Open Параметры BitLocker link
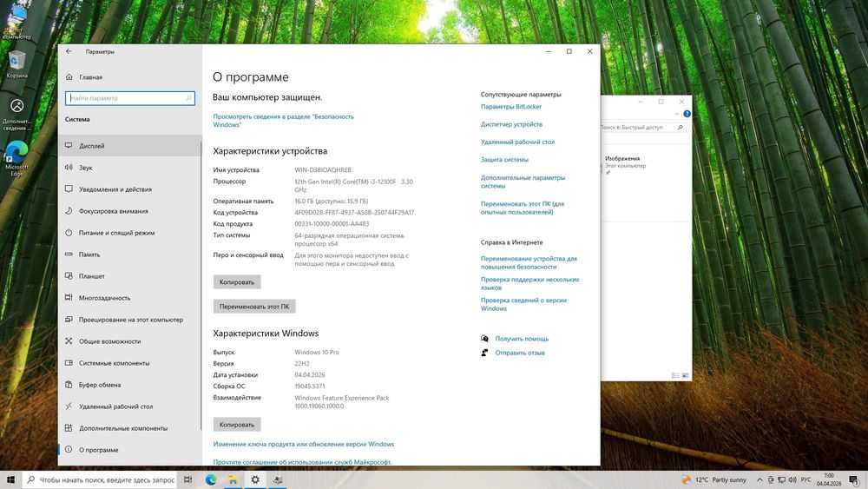Screen dimensions: 868x489 pos(511,107)
